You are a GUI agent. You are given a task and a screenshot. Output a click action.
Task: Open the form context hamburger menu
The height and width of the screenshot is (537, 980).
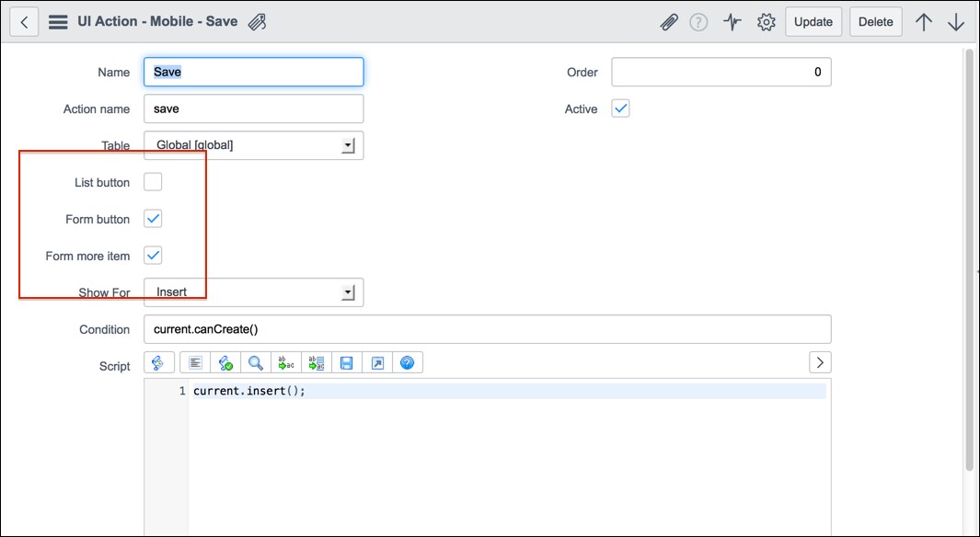coord(58,22)
